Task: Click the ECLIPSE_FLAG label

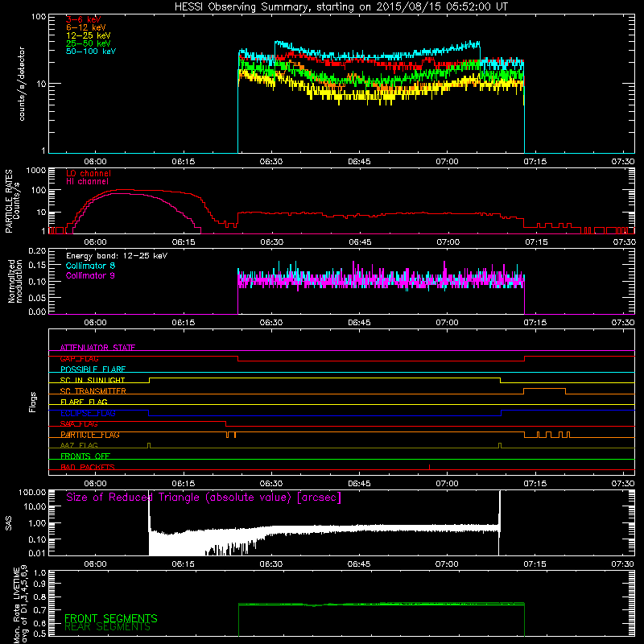Action: 88,413
